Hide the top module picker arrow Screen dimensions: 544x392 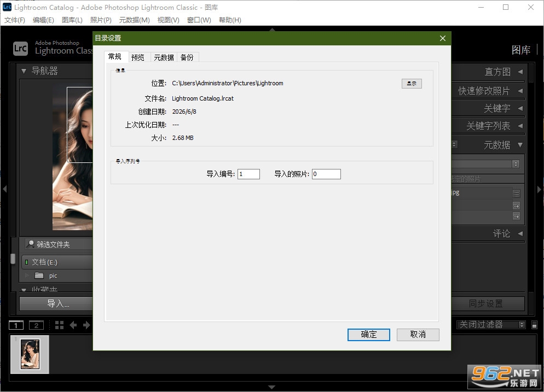click(272, 30)
